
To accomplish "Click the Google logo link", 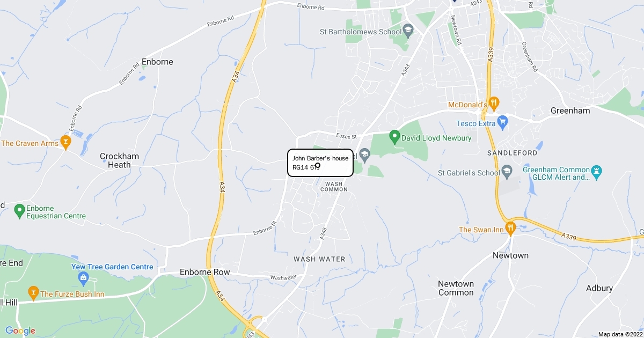I will point(20,330).
